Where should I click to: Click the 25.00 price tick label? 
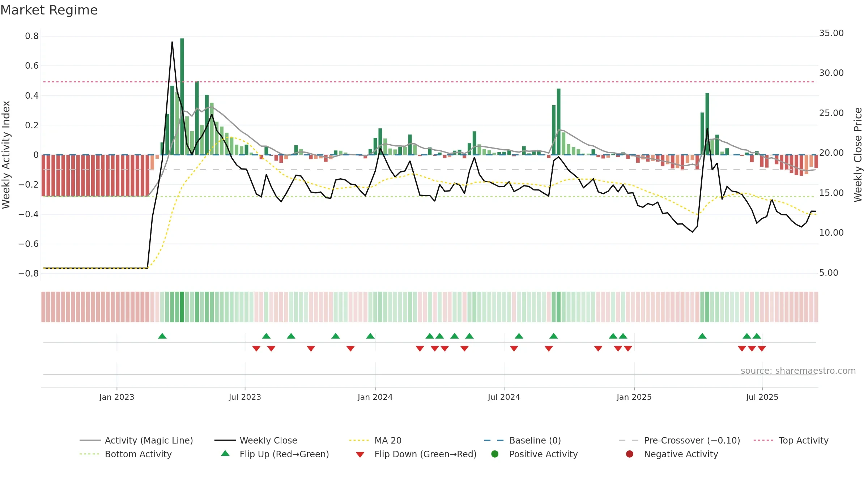click(x=831, y=113)
